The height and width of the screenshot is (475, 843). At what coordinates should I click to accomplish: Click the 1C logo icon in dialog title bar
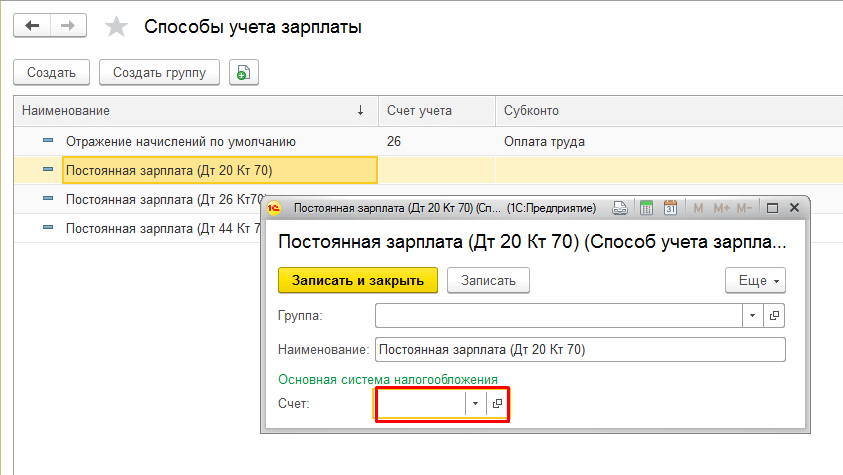(x=274, y=208)
